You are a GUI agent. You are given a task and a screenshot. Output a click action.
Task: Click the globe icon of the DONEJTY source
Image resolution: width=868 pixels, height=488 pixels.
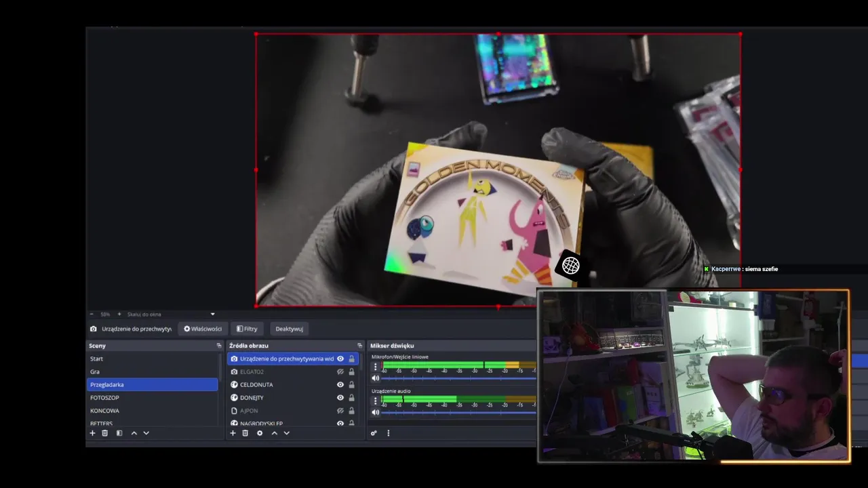click(234, 398)
